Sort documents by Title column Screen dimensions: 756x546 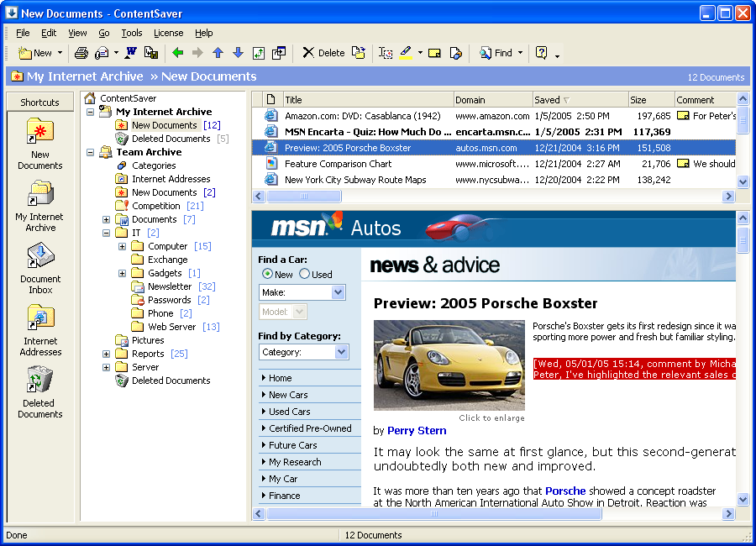[x=369, y=100]
